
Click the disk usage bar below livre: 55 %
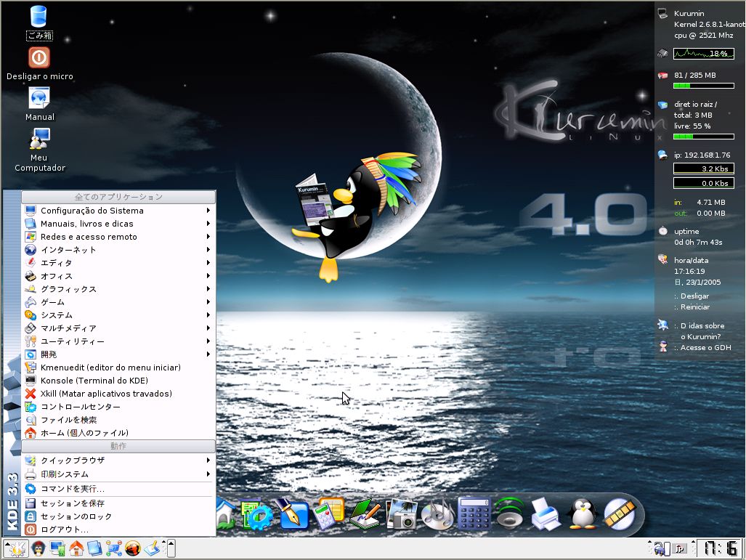click(704, 137)
